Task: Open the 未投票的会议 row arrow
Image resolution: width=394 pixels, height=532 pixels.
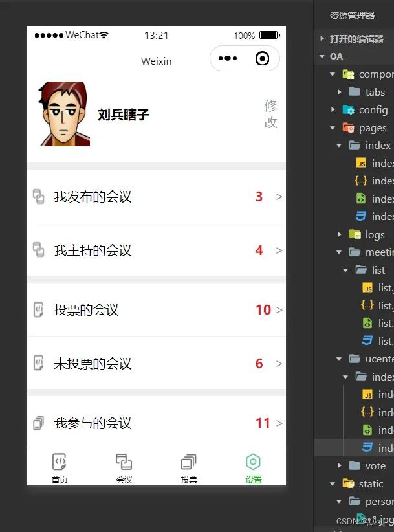Action: pos(279,364)
